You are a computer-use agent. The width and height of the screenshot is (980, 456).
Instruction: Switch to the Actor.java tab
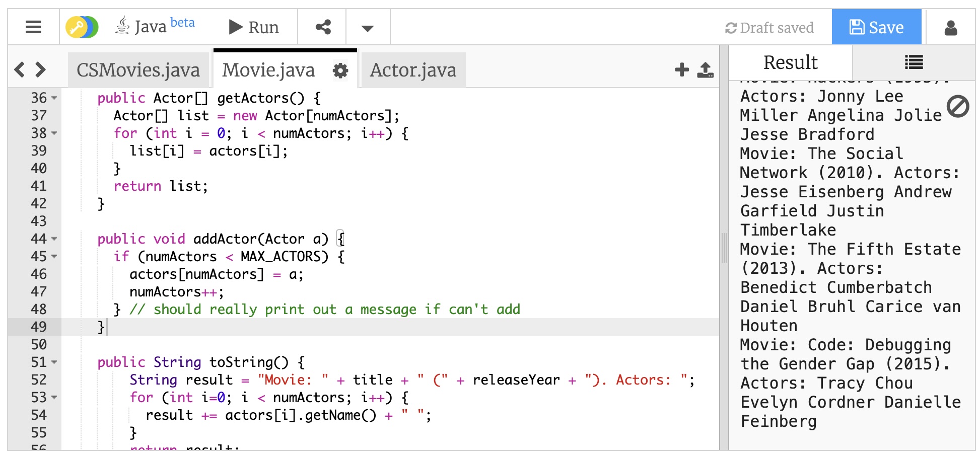pyautogui.click(x=413, y=70)
